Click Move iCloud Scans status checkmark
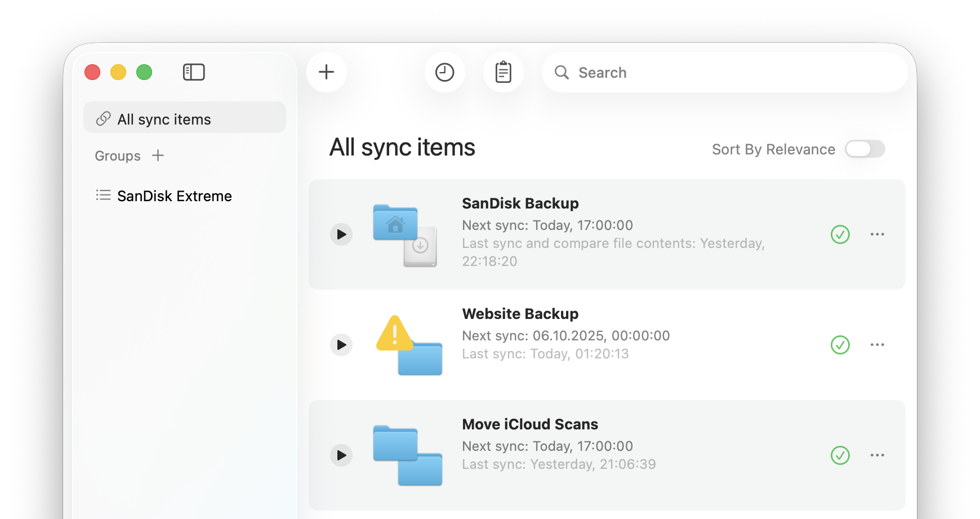Viewport: 980px width, 519px height. tap(840, 455)
